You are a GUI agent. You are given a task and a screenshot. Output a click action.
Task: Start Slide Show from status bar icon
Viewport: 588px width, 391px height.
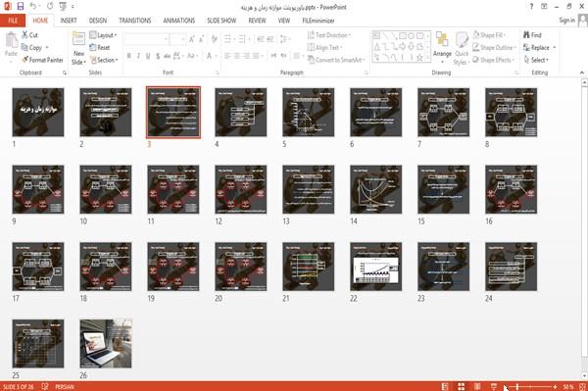pyautogui.click(x=494, y=386)
